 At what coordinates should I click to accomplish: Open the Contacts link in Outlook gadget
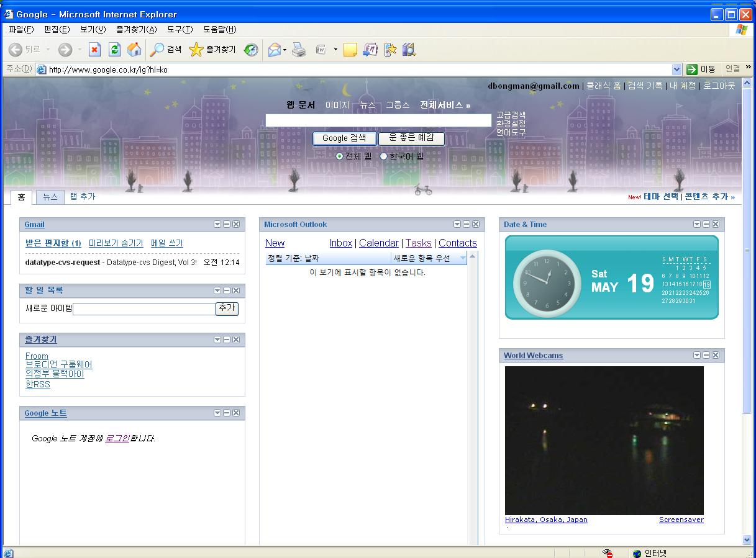(458, 243)
